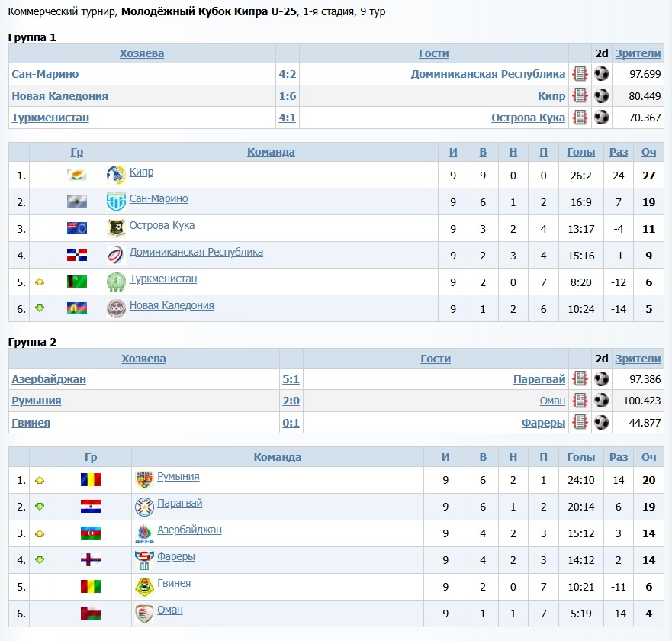Screen dimensions: 672x641
Task: Click Кипр team logo in Group 1 standings
Action: click(116, 175)
